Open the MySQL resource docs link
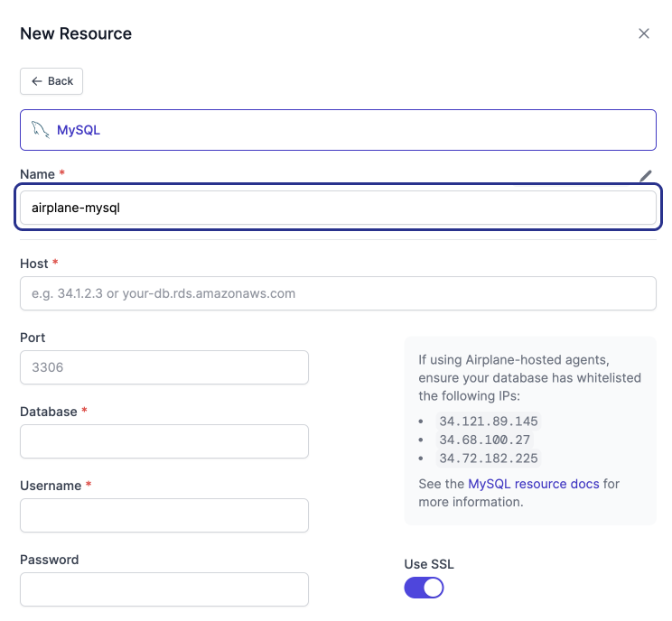This screenshot has width=672, height=621. (534, 484)
